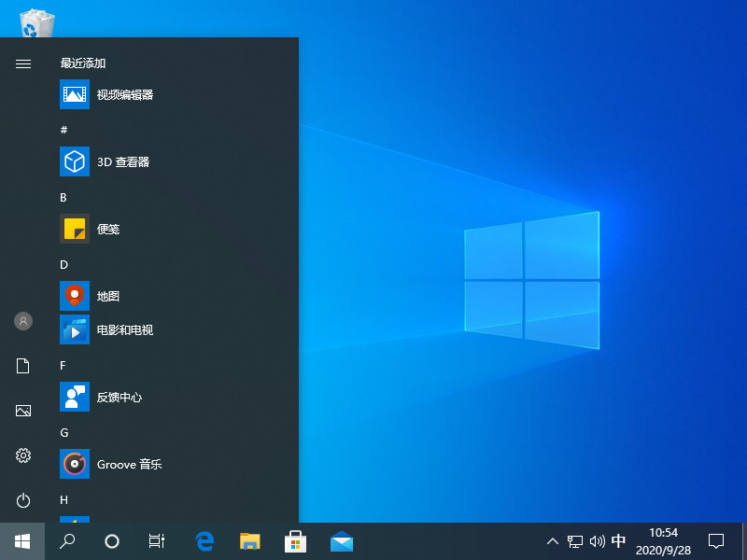The height and width of the screenshot is (560, 747).
Task: Open Task View on the taskbar
Action: tap(157, 540)
